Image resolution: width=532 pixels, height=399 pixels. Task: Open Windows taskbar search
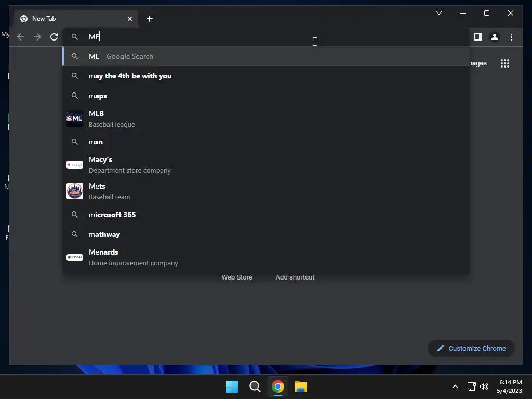255,387
